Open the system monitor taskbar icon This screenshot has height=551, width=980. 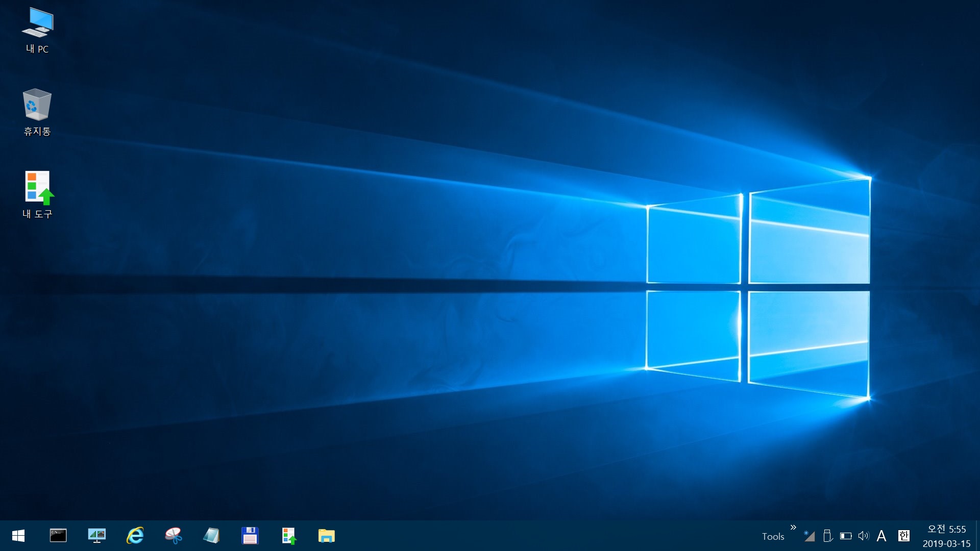96,536
